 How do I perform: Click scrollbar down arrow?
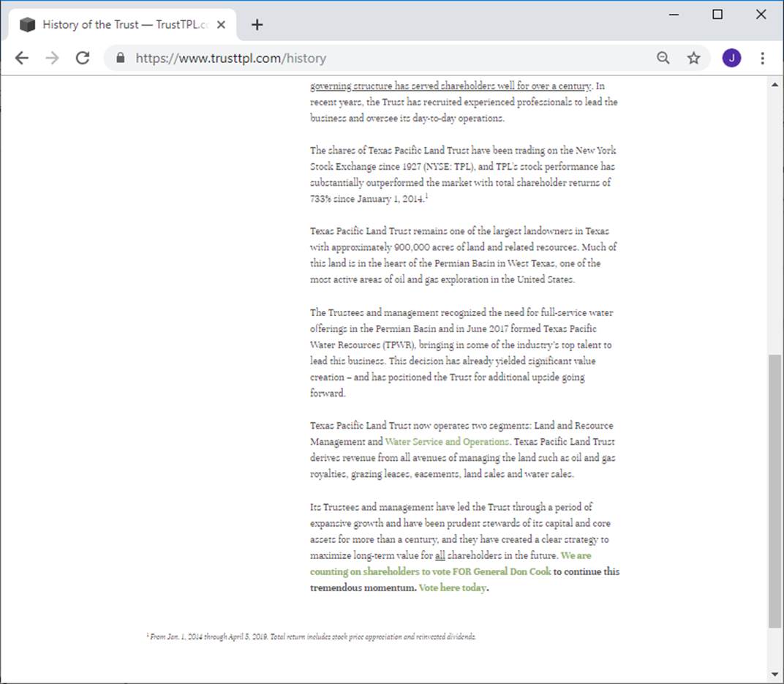pyautogui.click(x=775, y=674)
